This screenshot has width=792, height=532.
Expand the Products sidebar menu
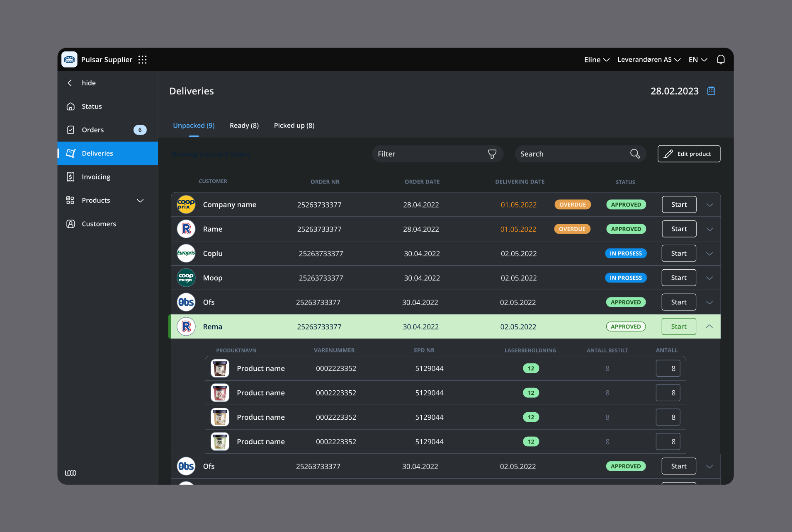(140, 200)
